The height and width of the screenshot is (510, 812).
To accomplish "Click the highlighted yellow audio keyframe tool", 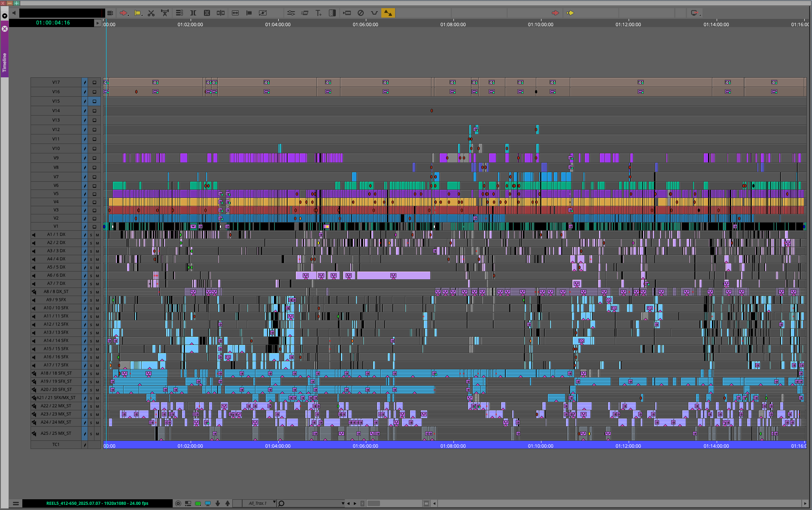I will click(388, 13).
